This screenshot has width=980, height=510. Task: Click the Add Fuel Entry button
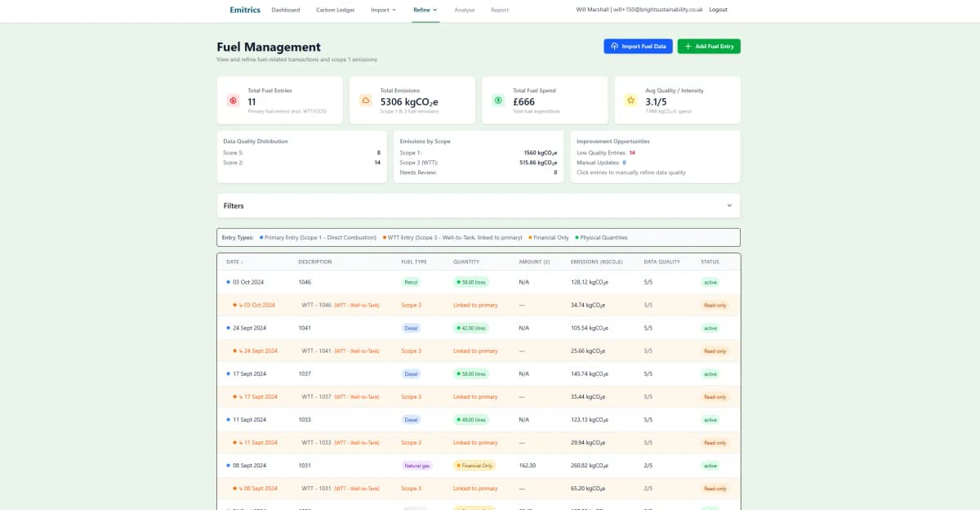point(709,47)
